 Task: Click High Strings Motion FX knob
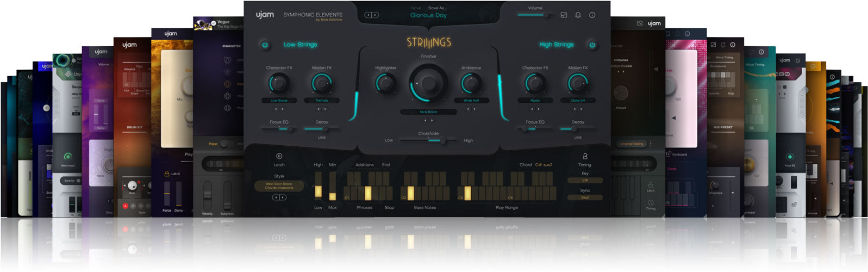[578, 84]
